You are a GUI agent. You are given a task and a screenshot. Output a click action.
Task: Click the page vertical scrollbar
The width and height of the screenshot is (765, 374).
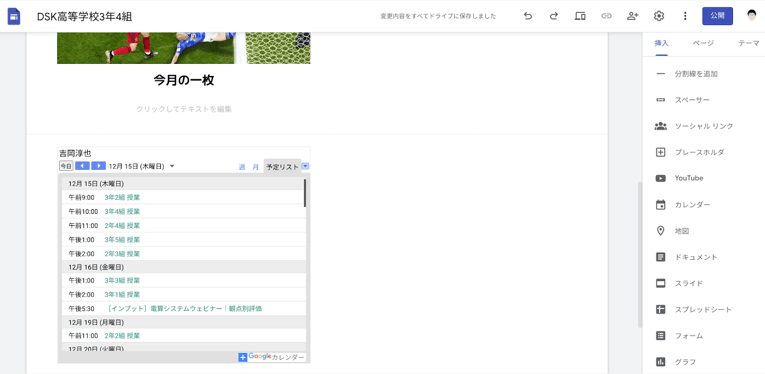point(640,255)
